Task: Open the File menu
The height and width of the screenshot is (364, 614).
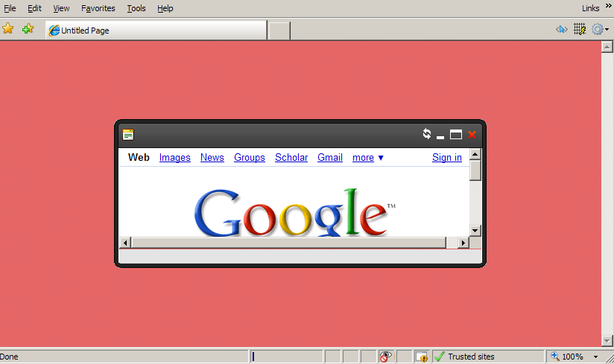Action: click(x=10, y=8)
